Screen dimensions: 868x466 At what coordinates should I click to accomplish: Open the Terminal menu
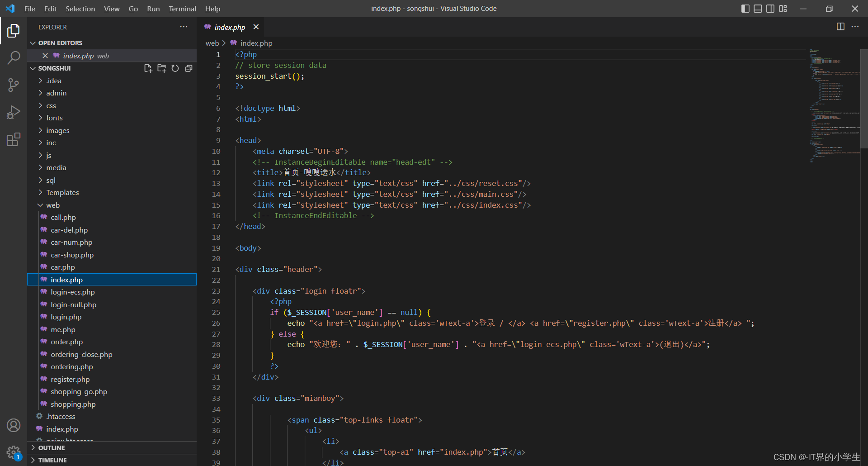point(182,9)
